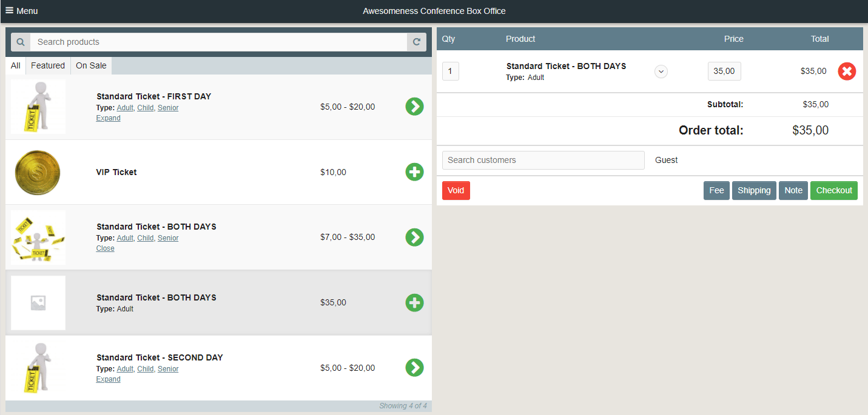Open Standard Ticket - SECOND DAY via its arrow icon

tap(415, 367)
